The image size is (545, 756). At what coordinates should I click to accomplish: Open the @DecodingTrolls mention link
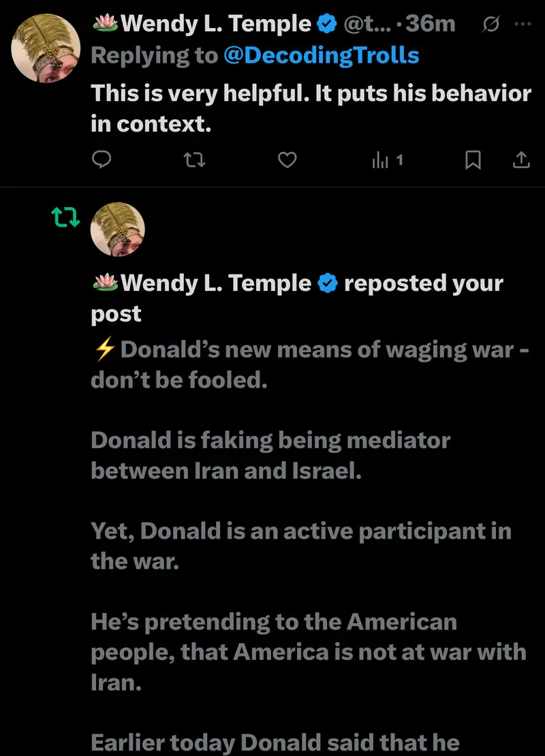point(322,55)
